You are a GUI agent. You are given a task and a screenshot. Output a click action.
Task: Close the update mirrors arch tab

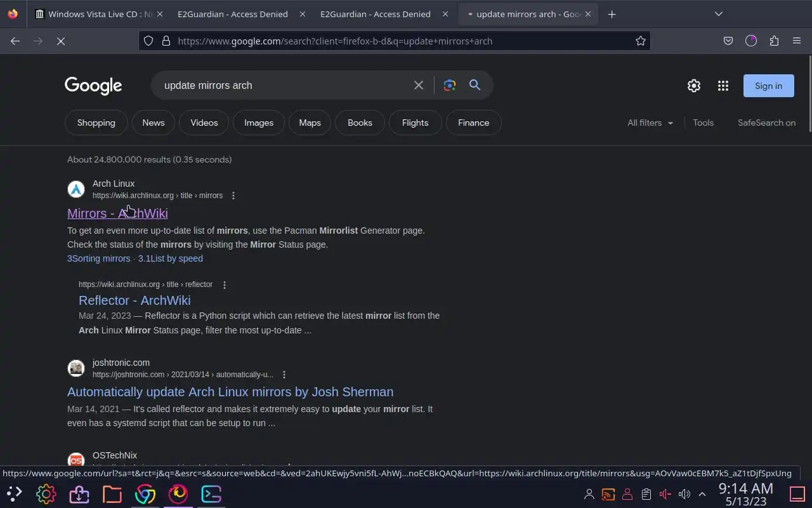[587, 14]
